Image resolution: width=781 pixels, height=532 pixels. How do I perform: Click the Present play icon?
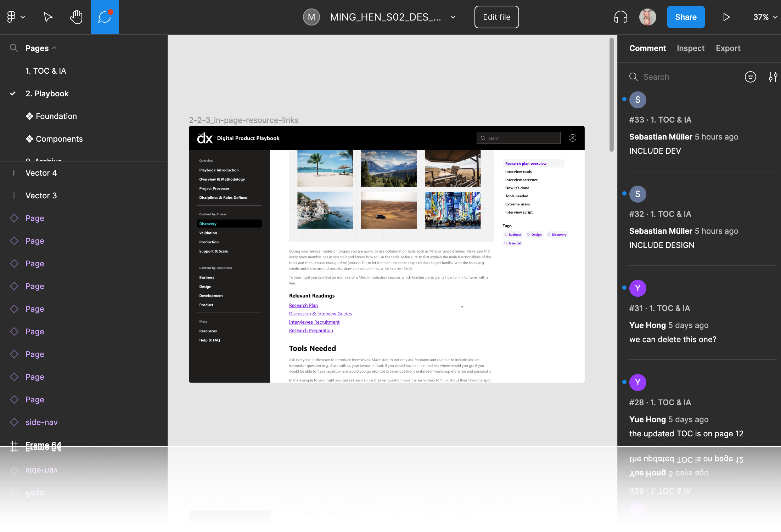tap(726, 17)
